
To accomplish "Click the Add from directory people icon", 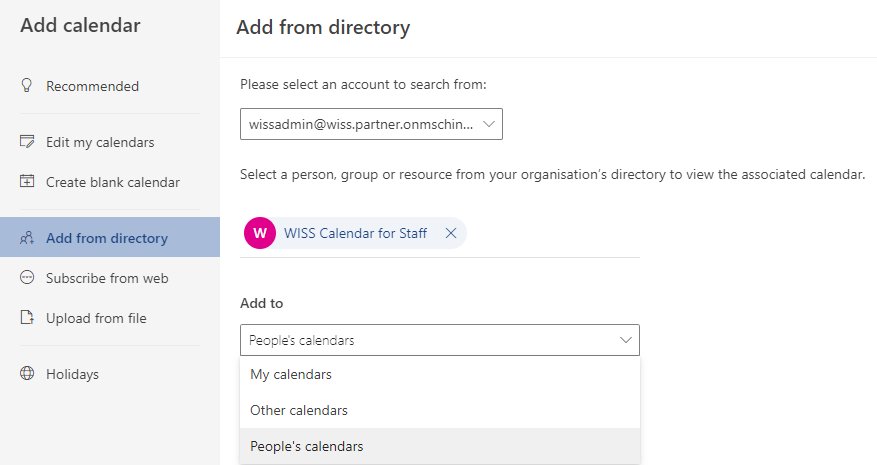I will (x=27, y=238).
